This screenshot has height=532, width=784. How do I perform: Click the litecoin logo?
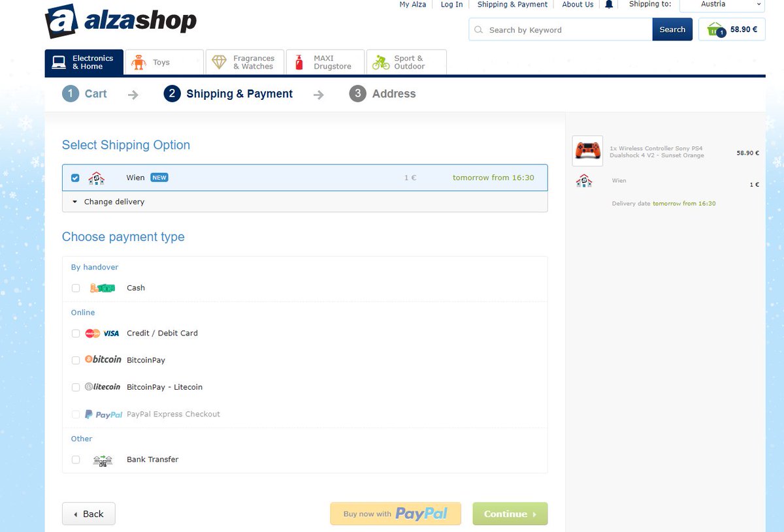click(x=103, y=387)
